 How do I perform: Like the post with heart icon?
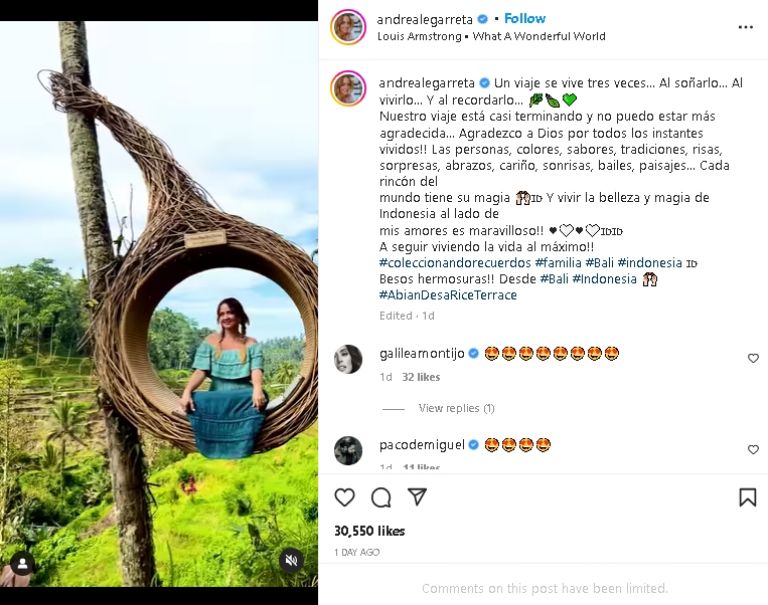tap(345, 497)
